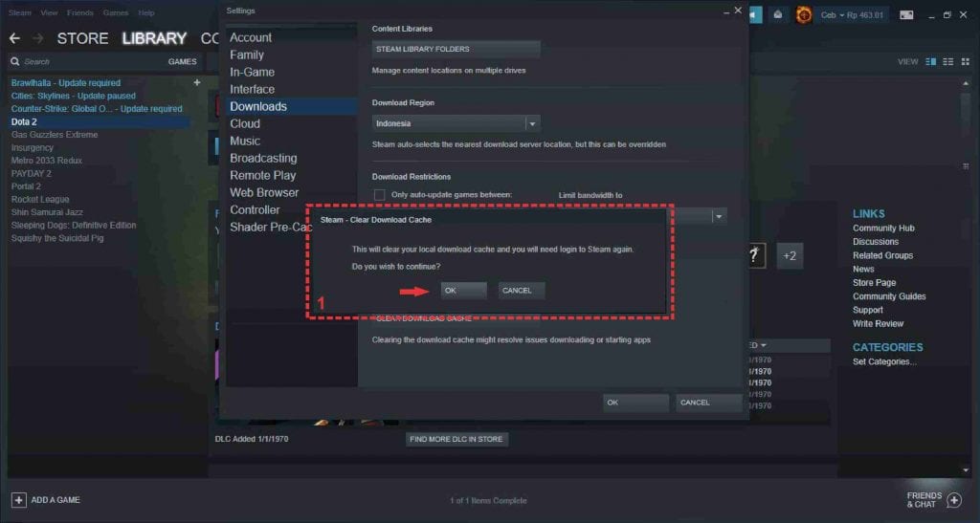Open the View menu
The image size is (980, 523).
pyautogui.click(x=49, y=12)
